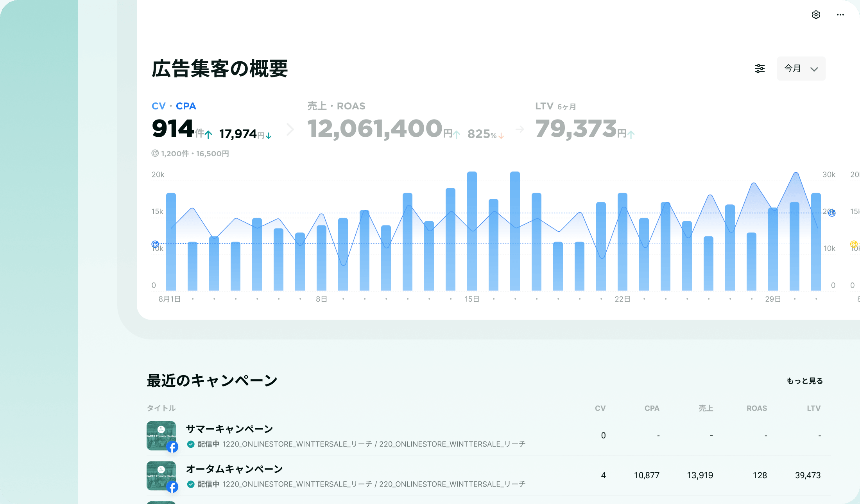Click Facebook icon on サマーキャンペーン thumbnail
This screenshot has height=504, width=860.
172,447
